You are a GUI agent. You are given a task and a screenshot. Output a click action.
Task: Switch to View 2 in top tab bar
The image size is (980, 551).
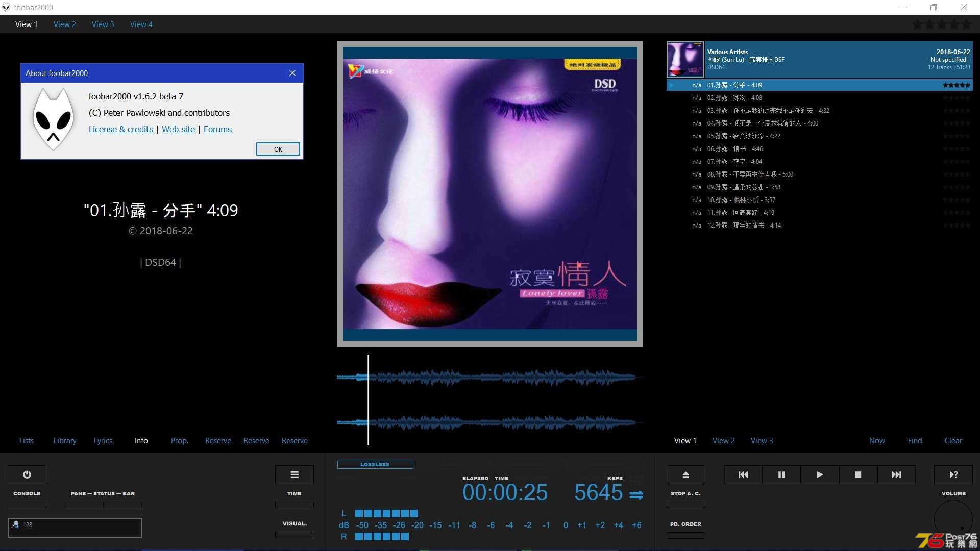click(x=65, y=24)
